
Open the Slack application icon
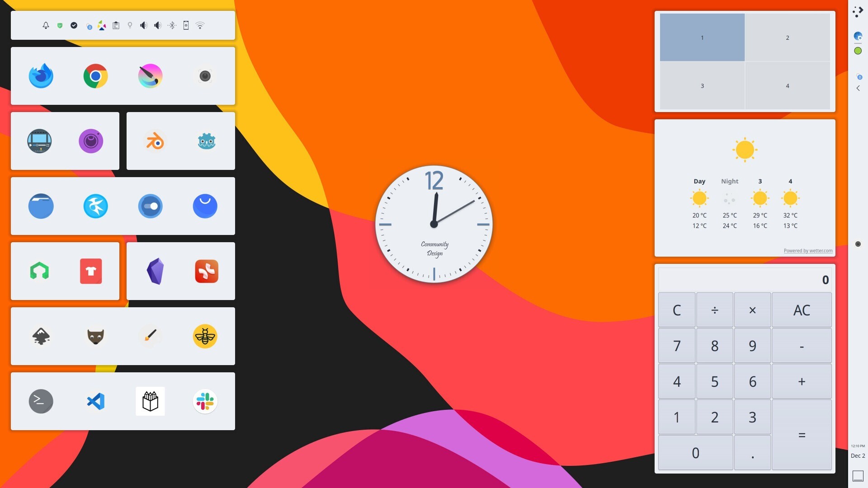point(205,401)
